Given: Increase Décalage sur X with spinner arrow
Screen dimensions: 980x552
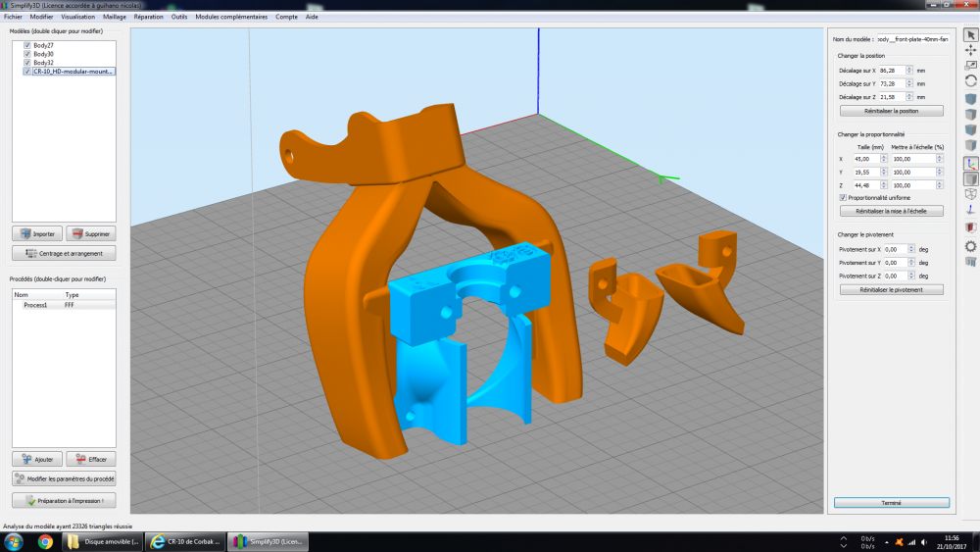Looking at the screenshot, I should 909,69.
